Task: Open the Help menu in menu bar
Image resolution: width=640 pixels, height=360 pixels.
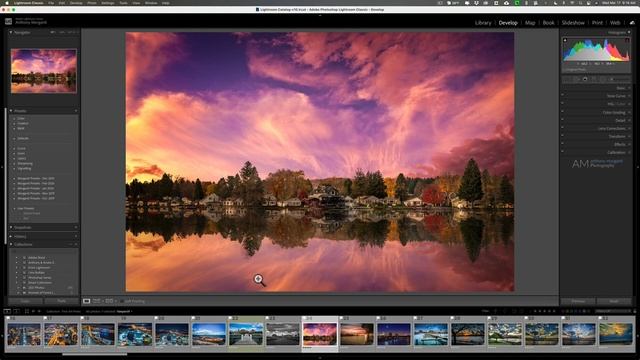Action: tap(166, 3)
